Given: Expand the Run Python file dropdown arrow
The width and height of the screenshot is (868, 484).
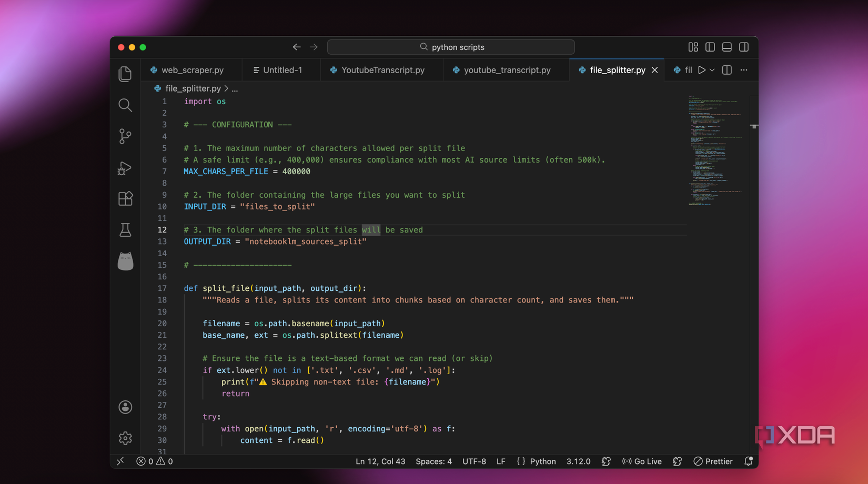Looking at the screenshot, I should (x=712, y=70).
